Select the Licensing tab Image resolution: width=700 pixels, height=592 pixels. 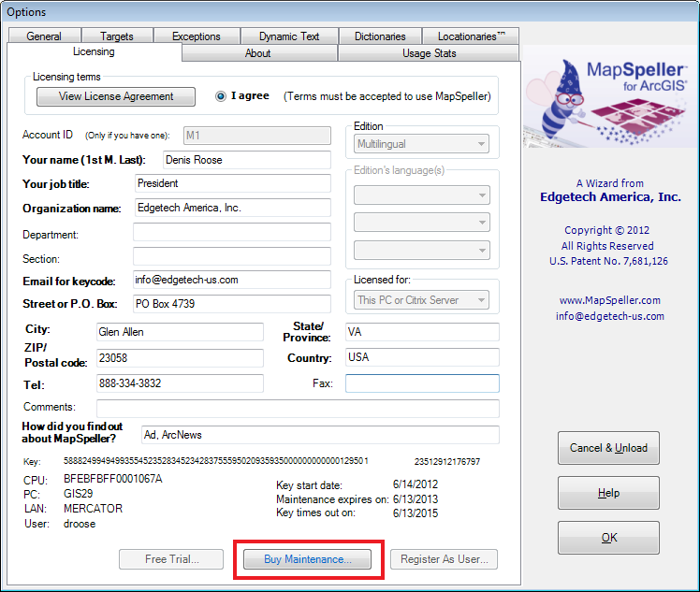tap(94, 51)
